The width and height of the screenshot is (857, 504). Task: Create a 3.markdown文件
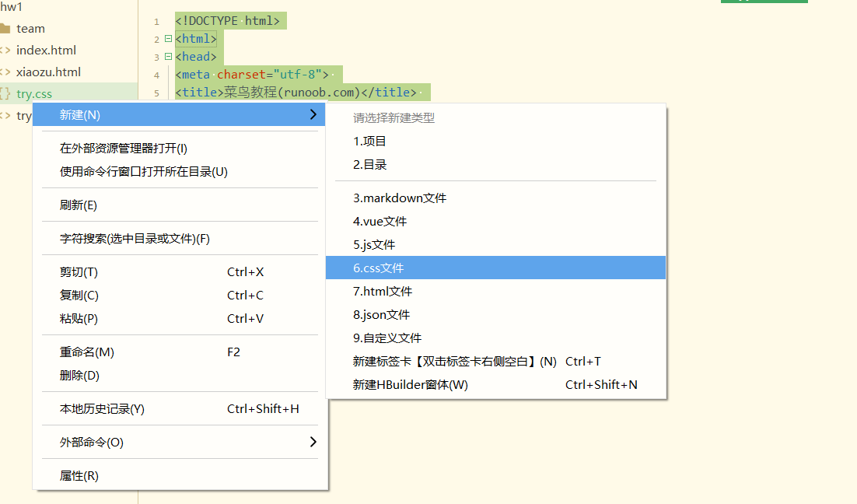click(x=400, y=198)
